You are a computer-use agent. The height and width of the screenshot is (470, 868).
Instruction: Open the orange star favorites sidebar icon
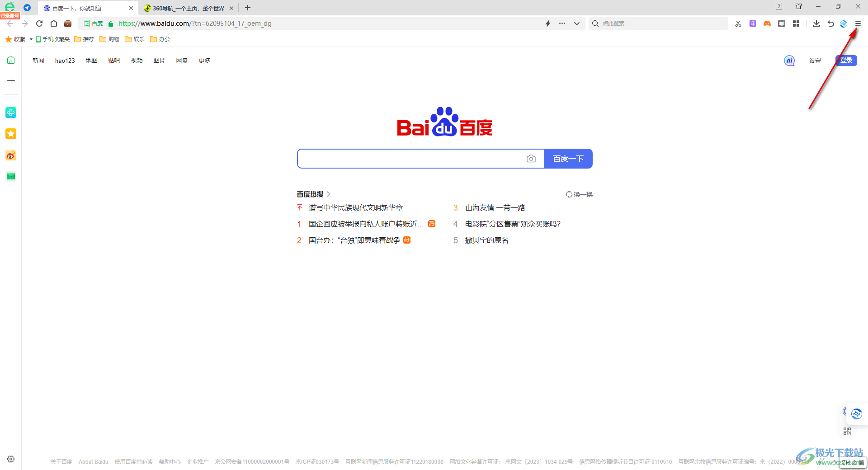[x=11, y=134]
